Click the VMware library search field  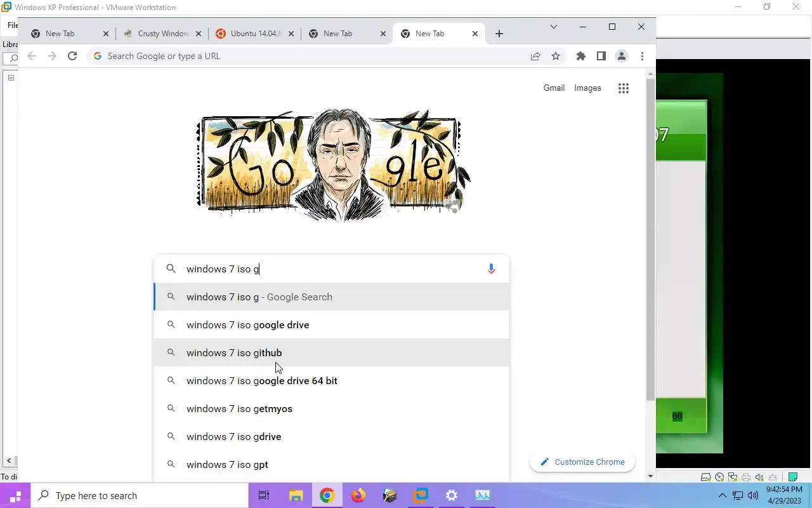pyautogui.click(x=11, y=58)
